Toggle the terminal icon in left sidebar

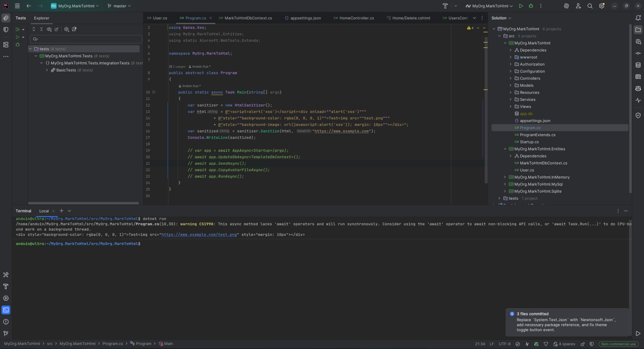6,310
